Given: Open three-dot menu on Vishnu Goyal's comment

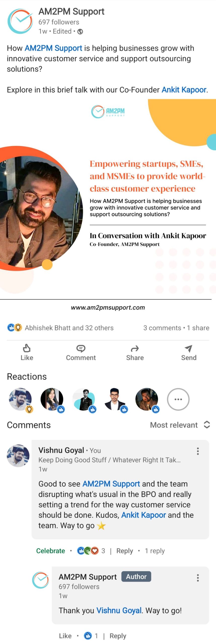Looking at the screenshot, I should [198, 451].
